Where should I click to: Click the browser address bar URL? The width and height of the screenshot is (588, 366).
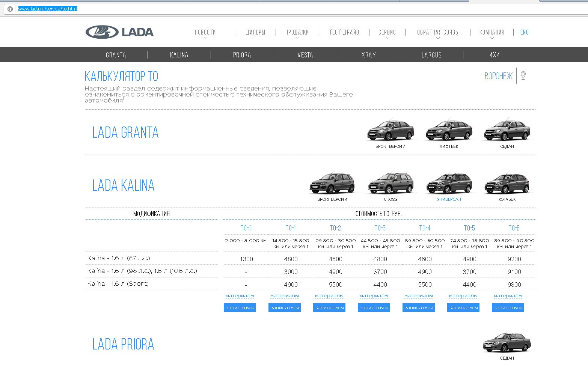tap(48, 9)
